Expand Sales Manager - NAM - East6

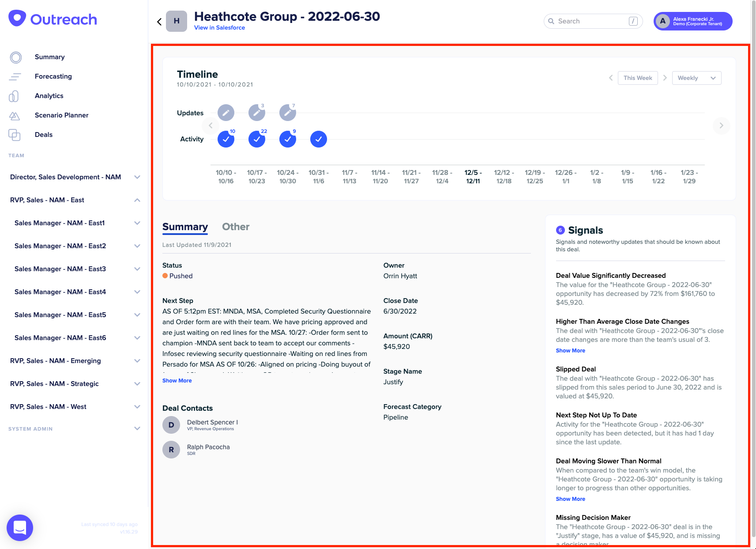coord(137,338)
